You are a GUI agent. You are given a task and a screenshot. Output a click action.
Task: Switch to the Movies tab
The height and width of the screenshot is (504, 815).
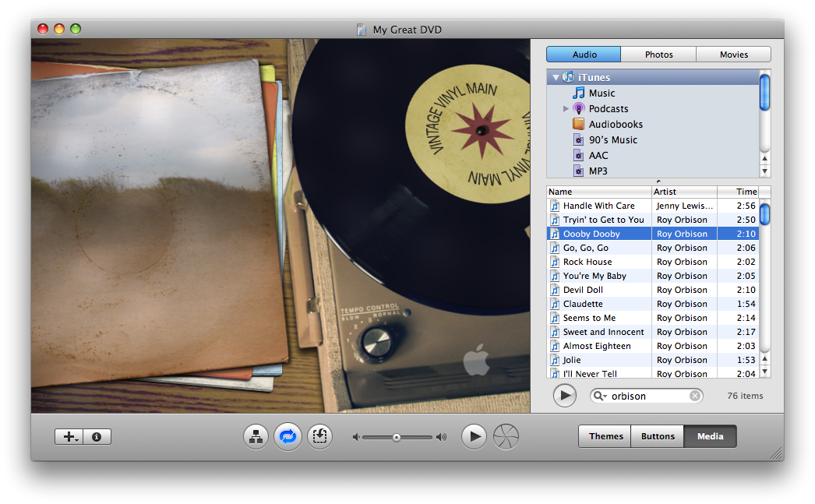733,55
